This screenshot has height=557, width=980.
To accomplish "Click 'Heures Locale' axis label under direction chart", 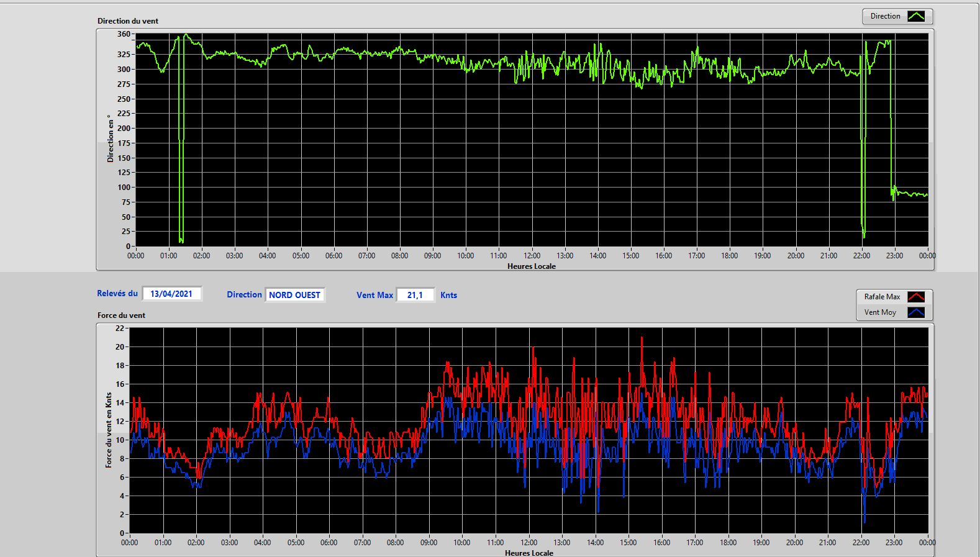I will click(532, 266).
